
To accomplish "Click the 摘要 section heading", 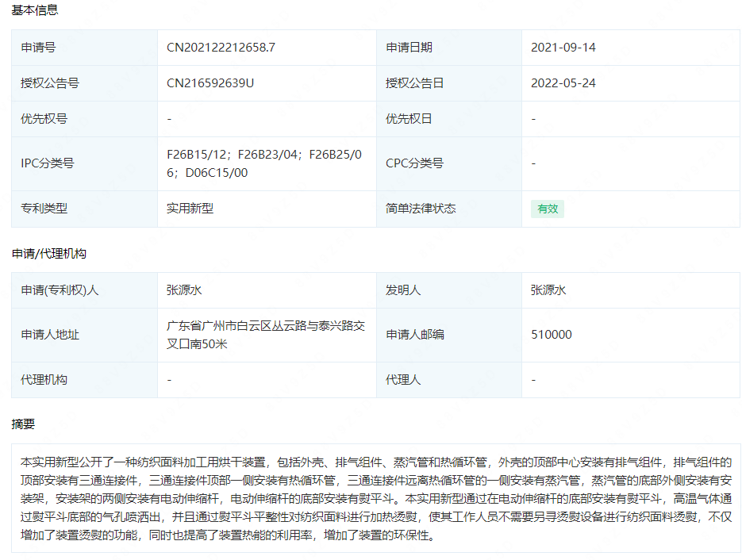I will click(23, 424).
